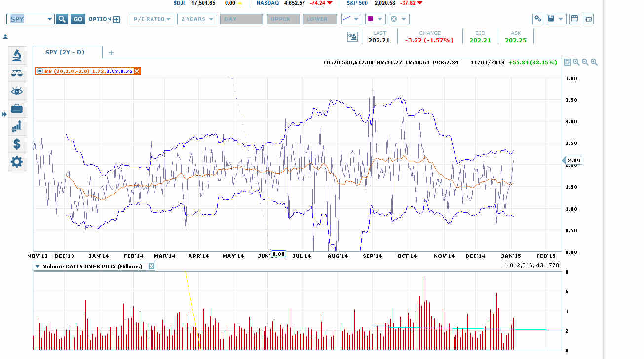644x359 pixels.
Task: Collapse the Volume CALLS OVER PUTS panel arrow
Action: (x=38, y=266)
